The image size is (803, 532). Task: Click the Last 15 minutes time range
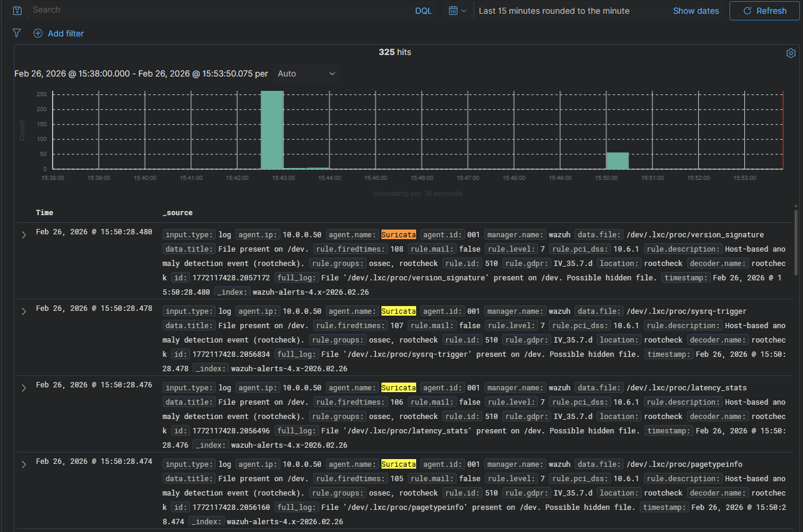click(554, 11)
